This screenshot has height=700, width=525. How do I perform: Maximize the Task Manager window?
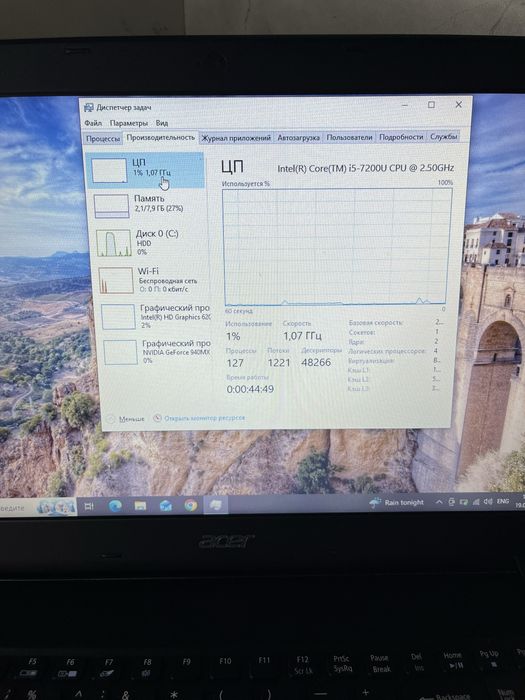coord(431,105)
